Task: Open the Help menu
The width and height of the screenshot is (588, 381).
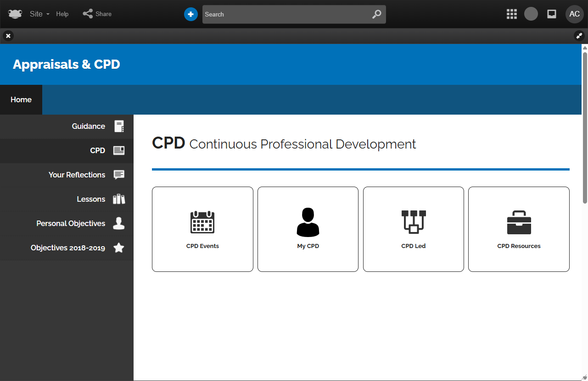Action: 62,14
